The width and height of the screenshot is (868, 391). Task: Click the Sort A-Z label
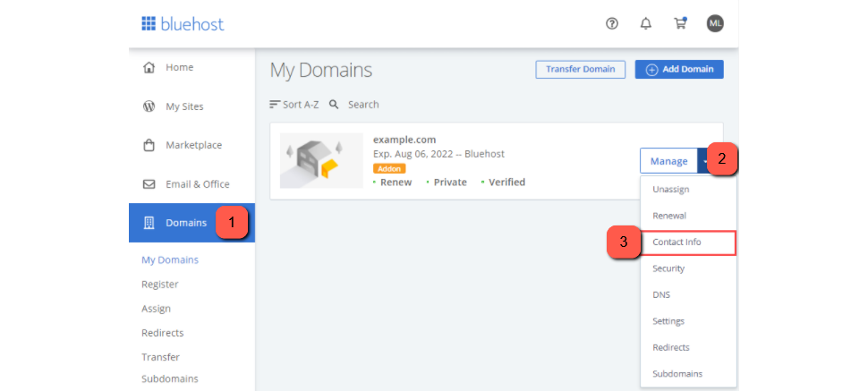tap(301, 104)
